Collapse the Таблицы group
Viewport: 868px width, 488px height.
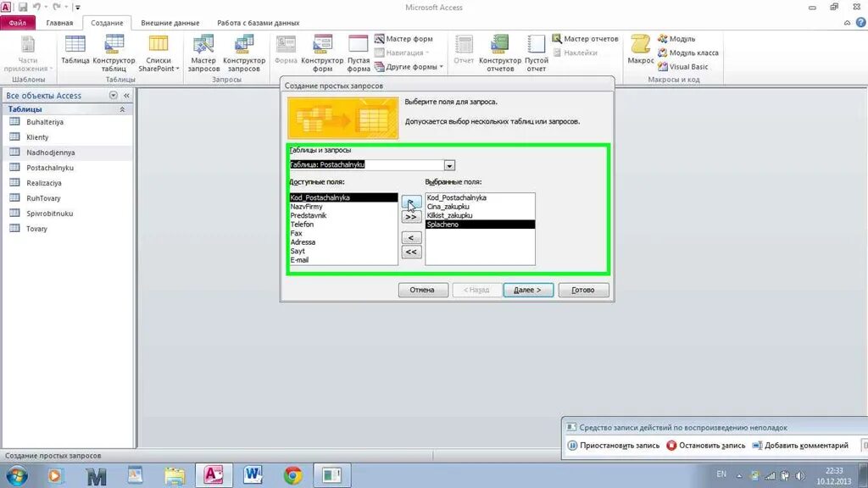click(122, 109)
